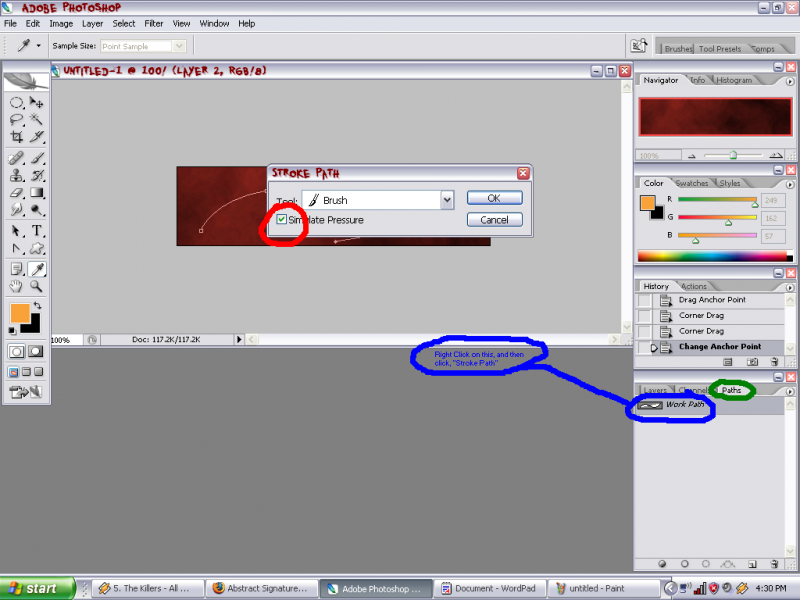Choose the Zoom magnifier tool

36,286
